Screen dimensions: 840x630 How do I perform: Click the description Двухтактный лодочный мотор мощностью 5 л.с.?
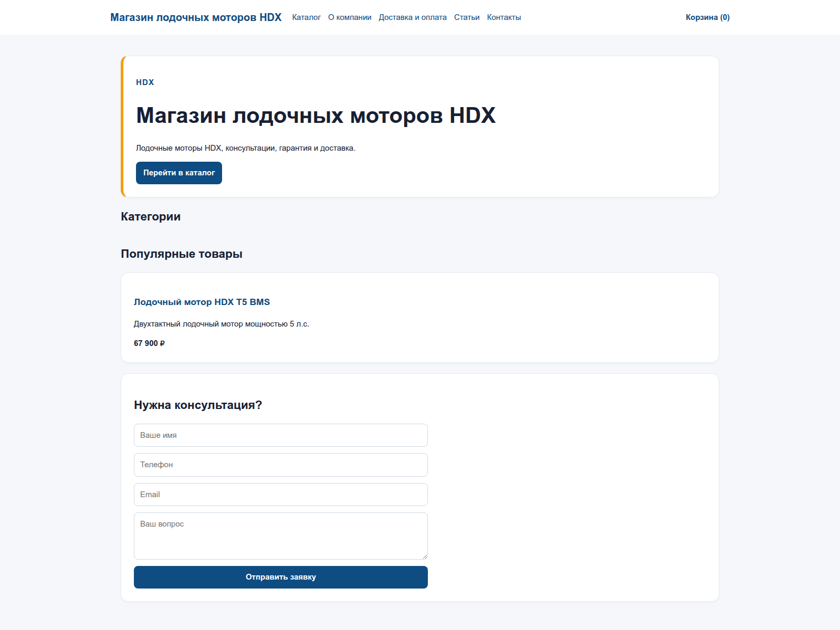tap(222, 324)
